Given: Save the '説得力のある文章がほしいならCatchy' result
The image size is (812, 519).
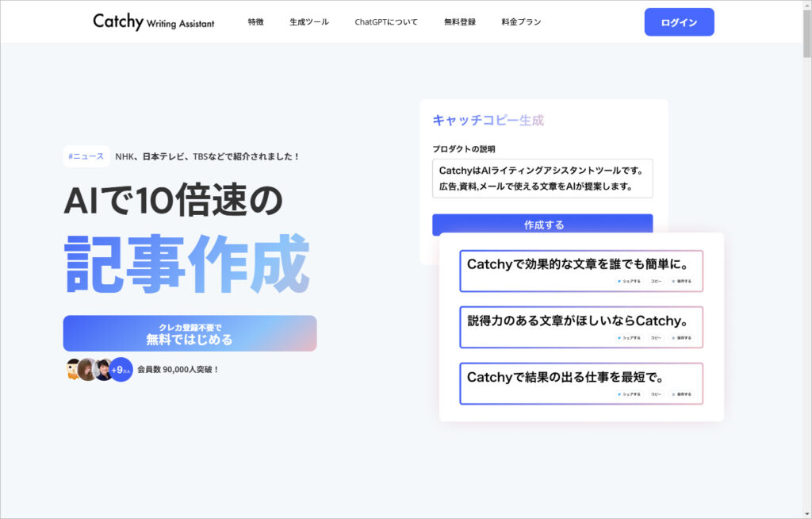Looking at the screenshot, I should coord(681,337).
